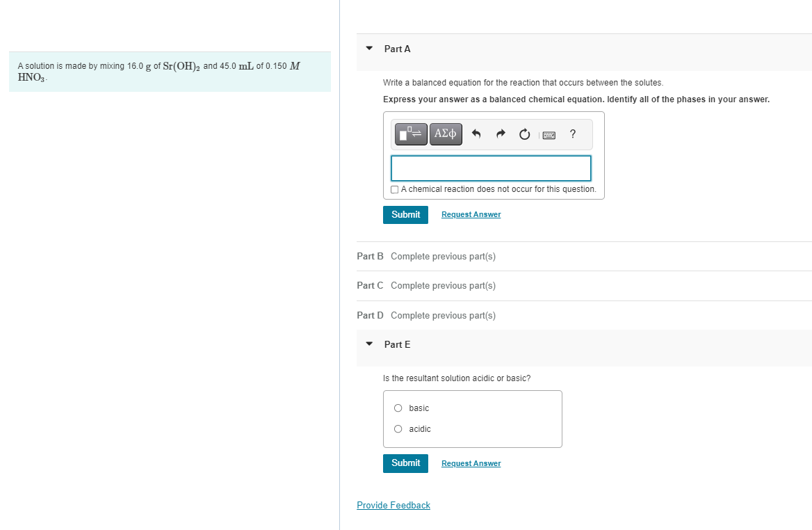Image resolution: width=812 pixels, height=530 pixels.
Task: Open the Request Answer link under Part E
Action: 471,463
